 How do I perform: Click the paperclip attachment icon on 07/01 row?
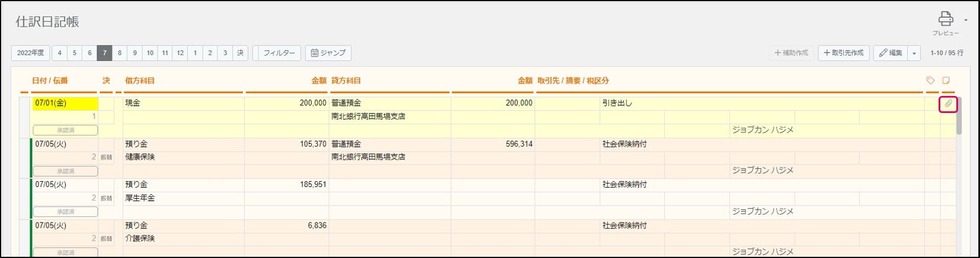click(948, 104)
